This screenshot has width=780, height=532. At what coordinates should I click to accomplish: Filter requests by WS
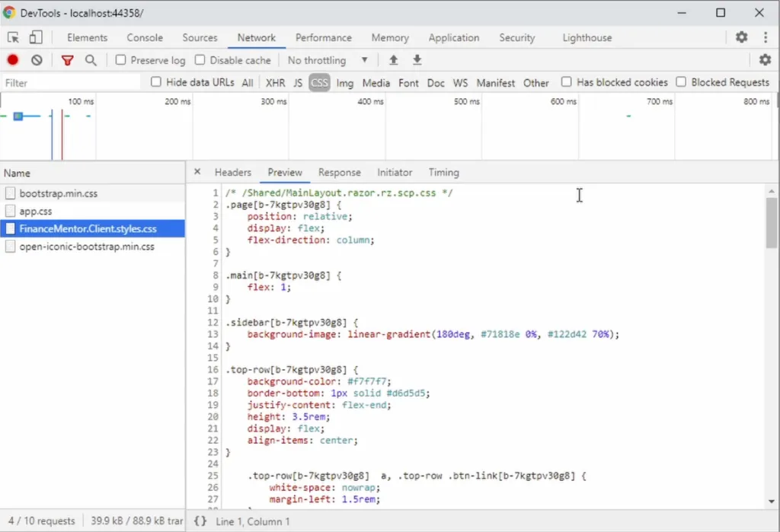tap(460, 83)
